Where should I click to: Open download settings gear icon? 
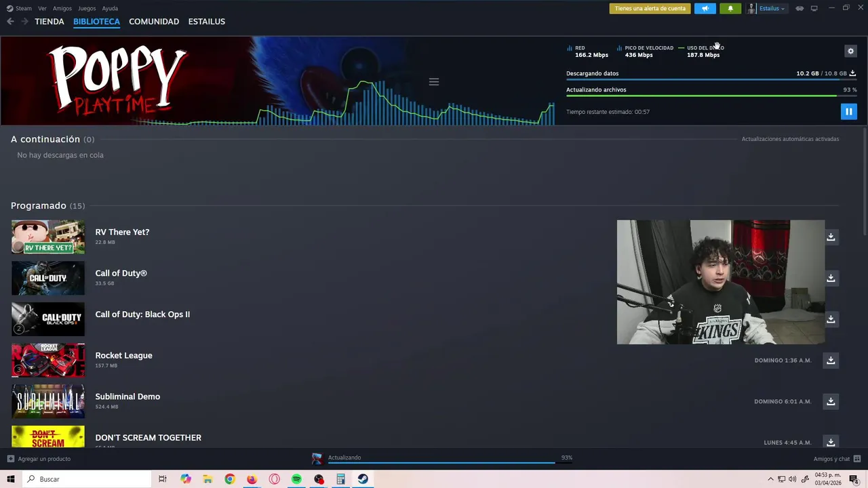[x=850, y=51]
